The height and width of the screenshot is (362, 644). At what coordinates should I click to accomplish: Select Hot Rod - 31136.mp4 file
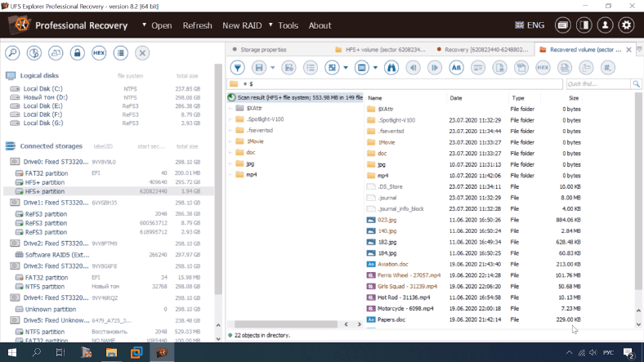coord(404,297)
